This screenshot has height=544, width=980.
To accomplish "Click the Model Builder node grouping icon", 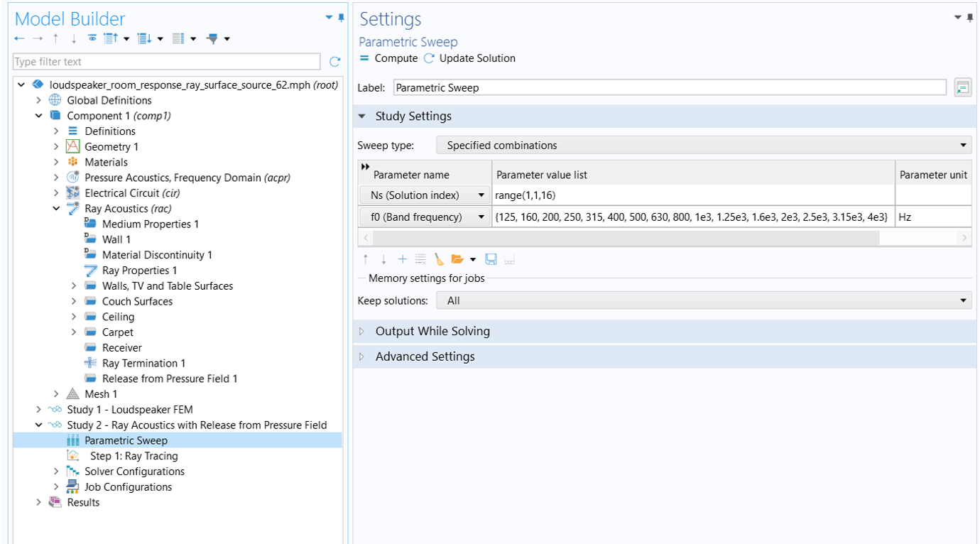I will click(x=178, y=39).
